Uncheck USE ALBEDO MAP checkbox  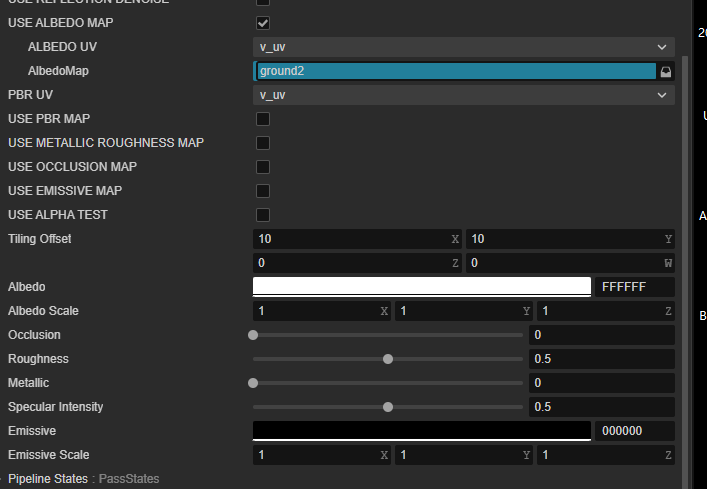point(263,23)
